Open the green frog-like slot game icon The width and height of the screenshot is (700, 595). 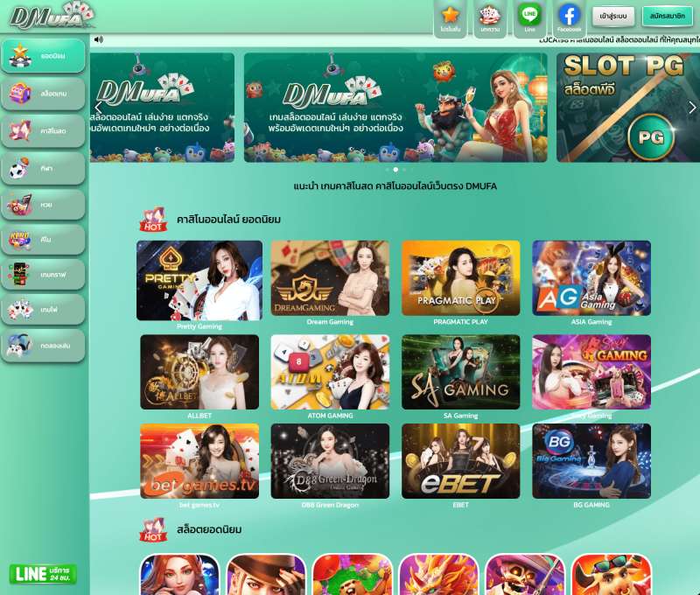(x=353, y=575)
